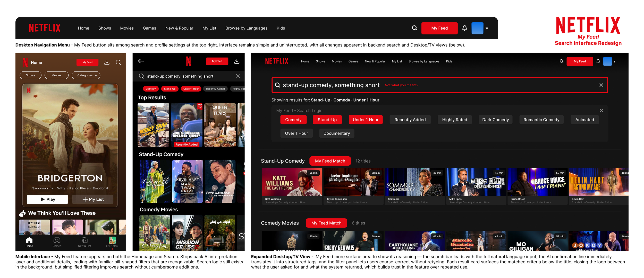Toggle desktop Comedy filter chip
This screenshot has width=644, height=278.
pyautogui.click(x=293, y=120)
